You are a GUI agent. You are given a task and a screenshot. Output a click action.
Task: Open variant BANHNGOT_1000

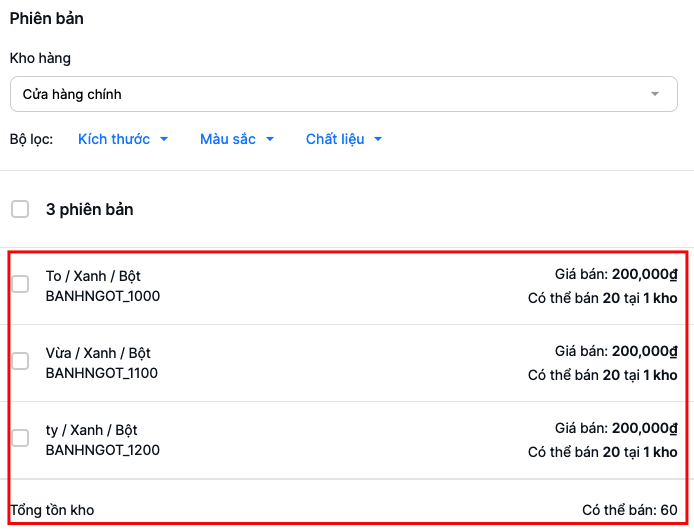[103, 296]
